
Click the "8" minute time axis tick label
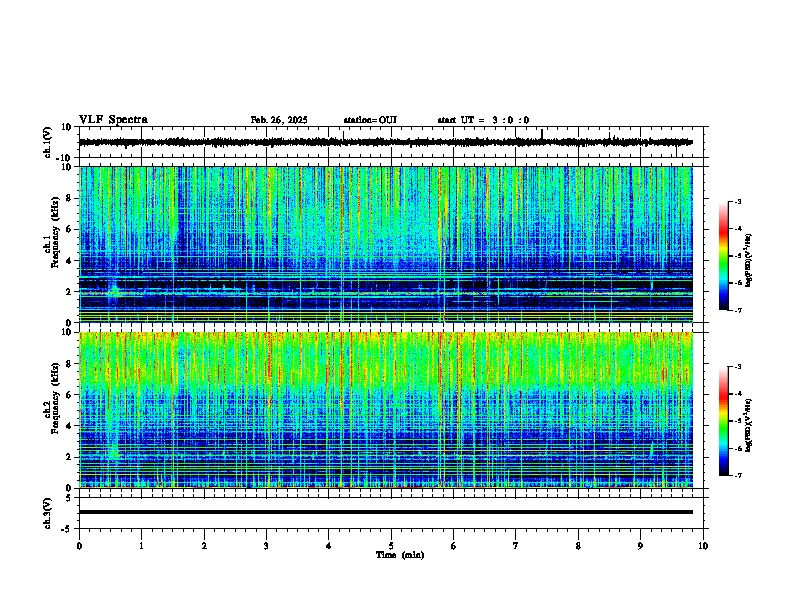coord(578,546)
